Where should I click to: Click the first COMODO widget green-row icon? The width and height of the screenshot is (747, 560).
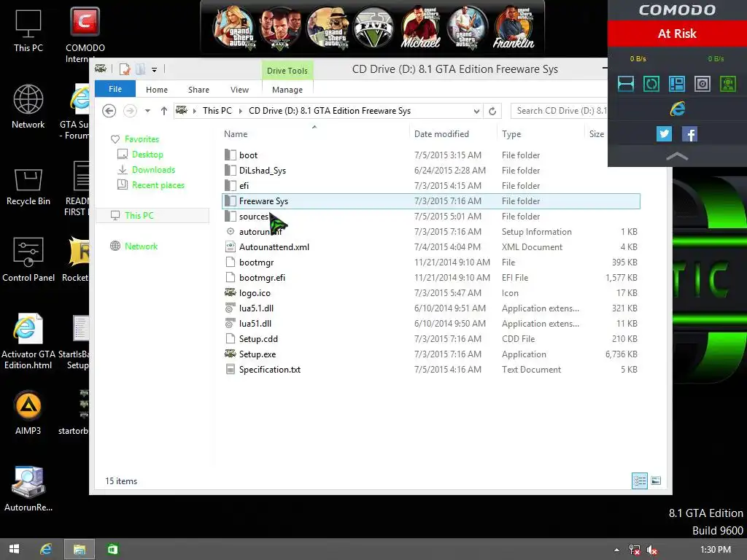pyautogui.click(x=625, y=84)
